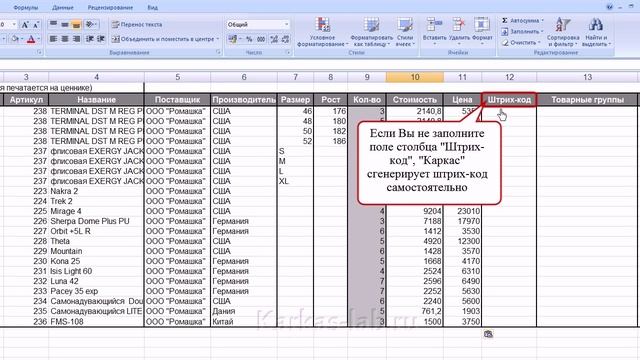The width and height of the screenshot is (640, 360).
Task: Align cell text to the vertical middle
Action: pos(65,24)
